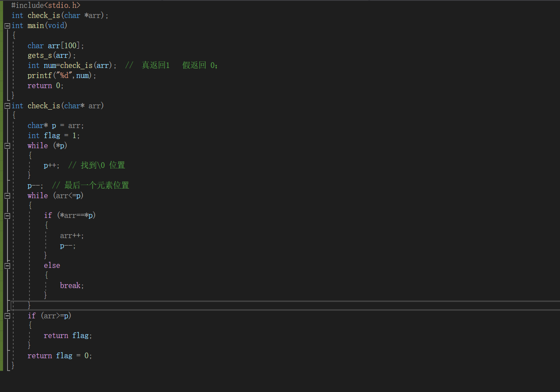Image resolution: width=560 pixels, height=392 pixels.
Task: Collapse the else block
Action: coord(7,266)
